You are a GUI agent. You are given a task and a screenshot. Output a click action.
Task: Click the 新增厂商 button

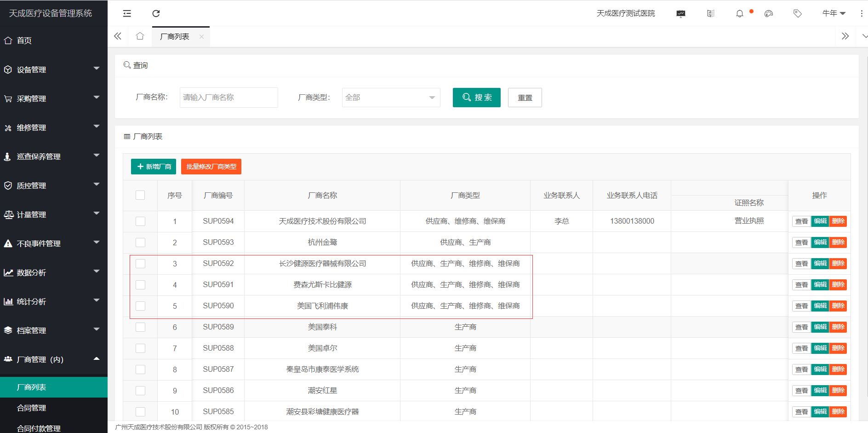coord(154,167)
